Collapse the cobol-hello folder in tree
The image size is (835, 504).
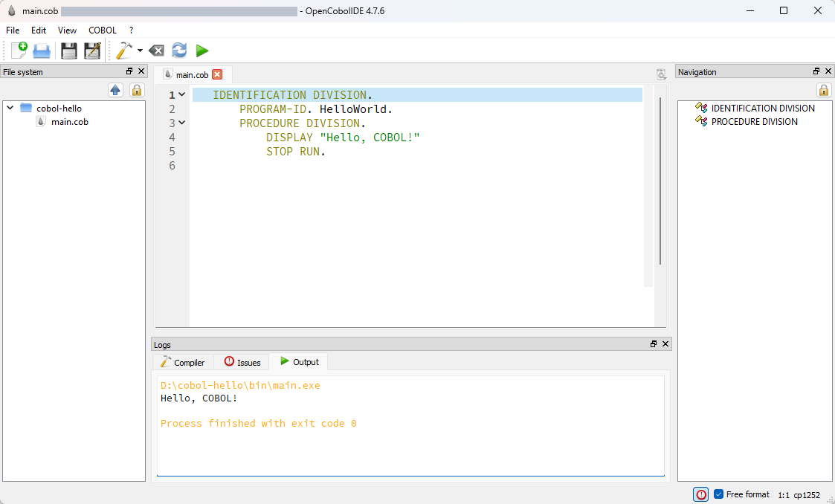(10, 108)
